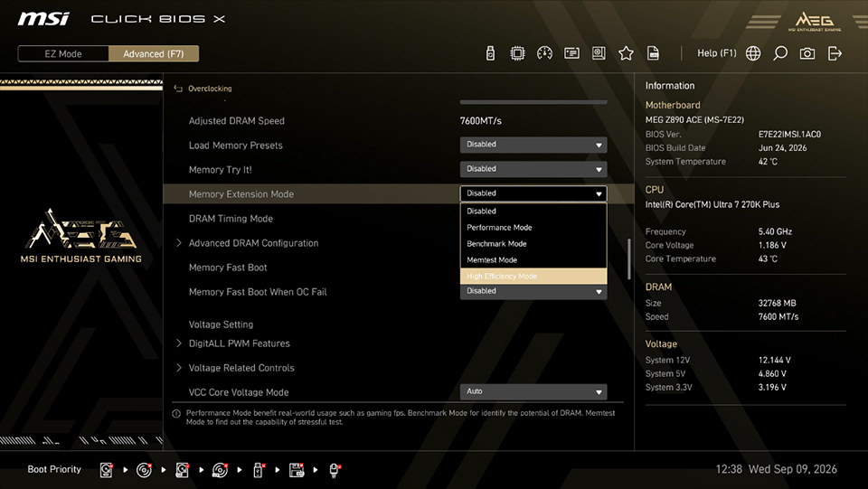Image resolution: width=868 pixels, height=489 pixels.
Task: Select hard disk boot priority icon
Action: (107, 470)
